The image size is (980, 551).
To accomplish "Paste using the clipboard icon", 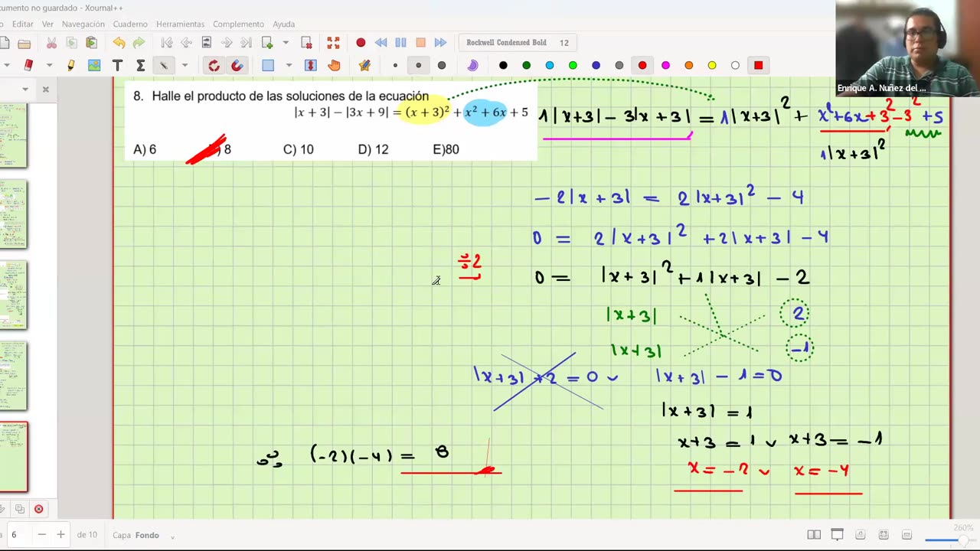I will [91, 43].
